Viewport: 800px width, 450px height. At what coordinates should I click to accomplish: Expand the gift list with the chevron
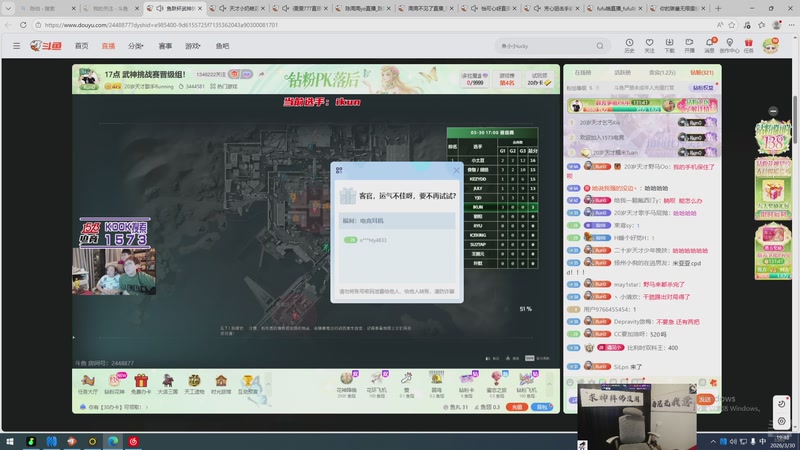point(549,384)
